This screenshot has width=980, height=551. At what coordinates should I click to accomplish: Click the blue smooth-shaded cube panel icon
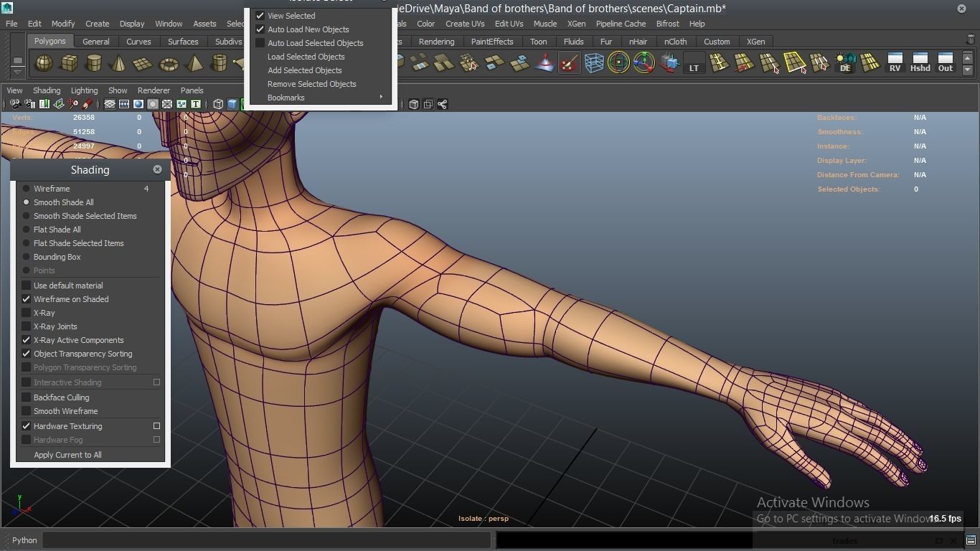[232, 104]
